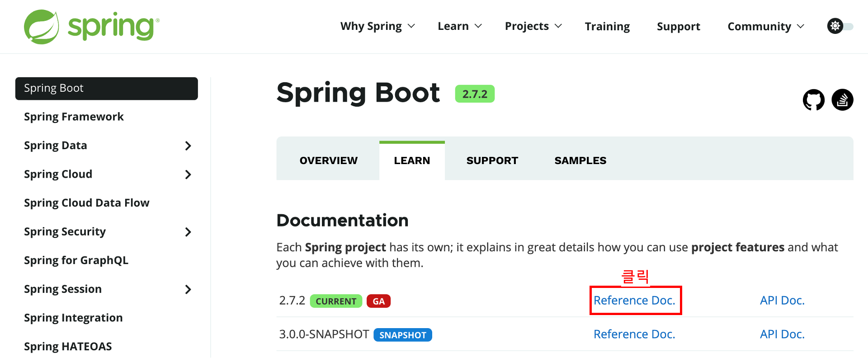Click the Spring Boot page heading
The width and height of the screenshot is (868, 358).
click(358, 93)
